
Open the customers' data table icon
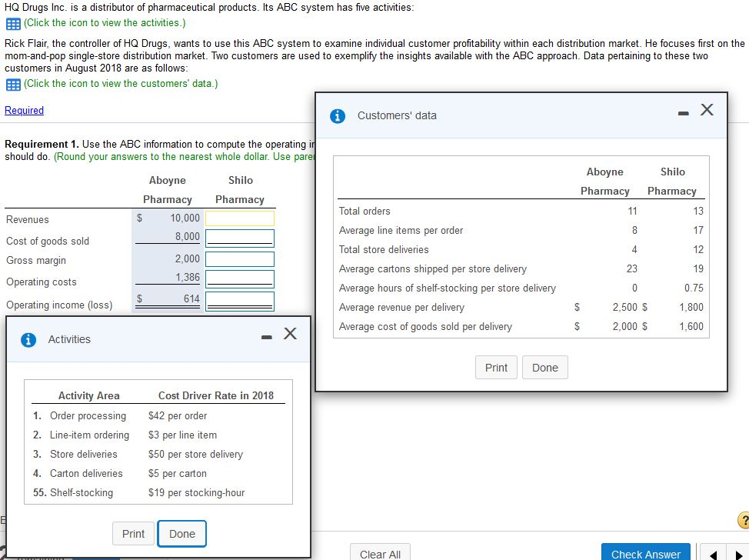click(x=13, y=84)
